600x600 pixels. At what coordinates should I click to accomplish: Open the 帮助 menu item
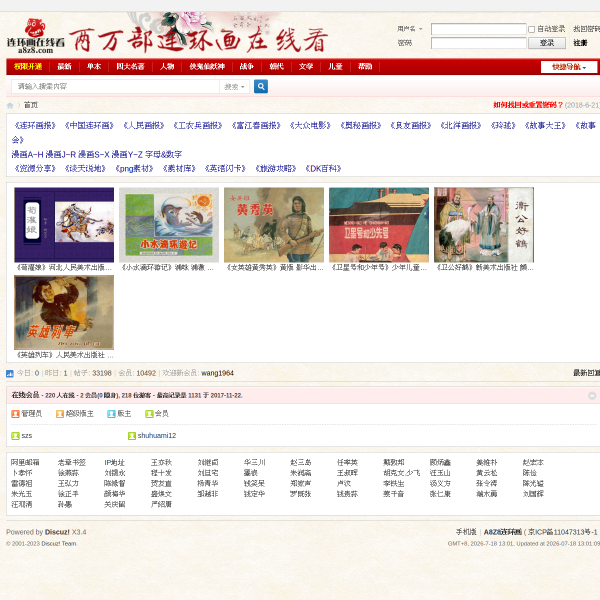365,67
